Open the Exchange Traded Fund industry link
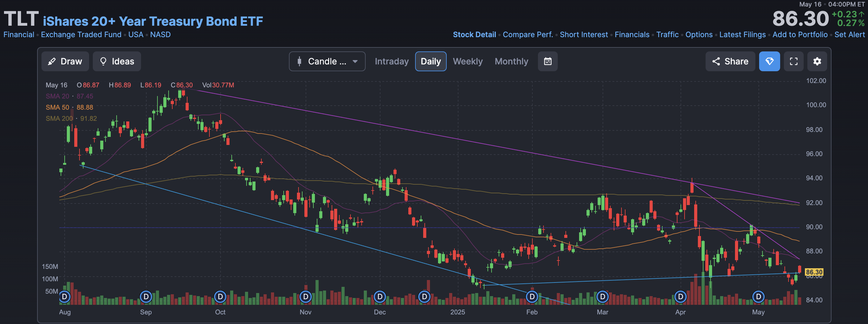This screenshot has width=868, height=324. tap(81, 34)
